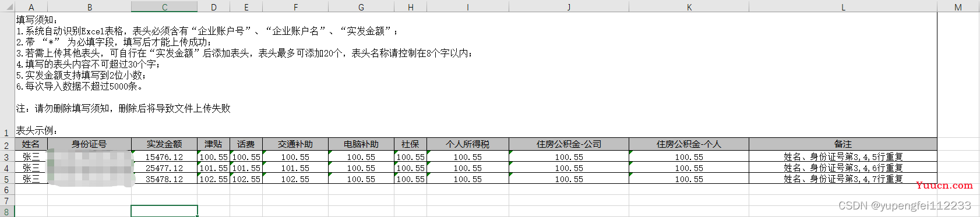This screenshot has width=980, height=217.
Task: Select column B header
Action: (x=89, y=6)
